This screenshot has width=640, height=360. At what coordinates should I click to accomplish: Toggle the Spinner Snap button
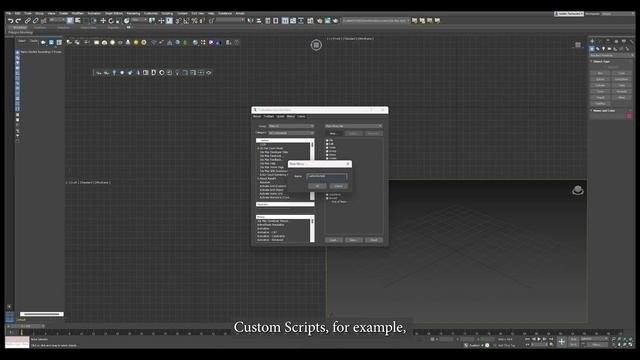[202, 20]
